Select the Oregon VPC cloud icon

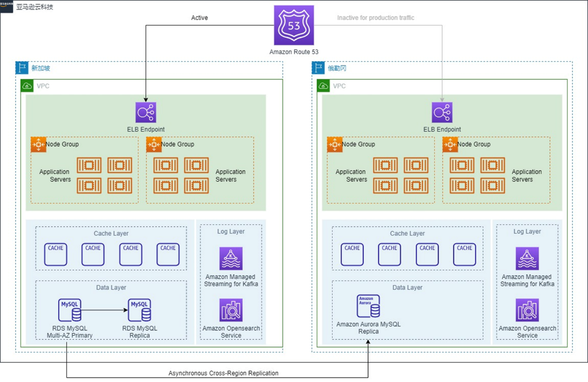[x=324, y=86]
